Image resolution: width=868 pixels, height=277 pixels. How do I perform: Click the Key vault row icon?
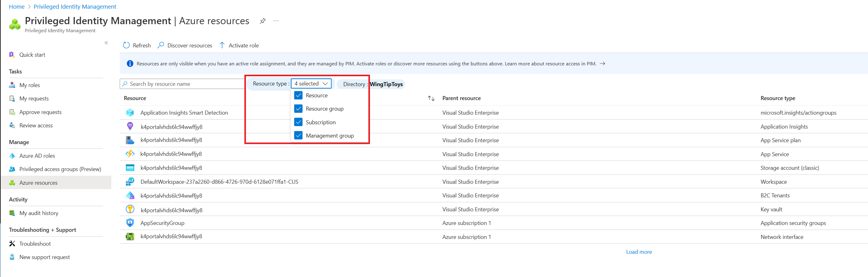click(130, 209)
